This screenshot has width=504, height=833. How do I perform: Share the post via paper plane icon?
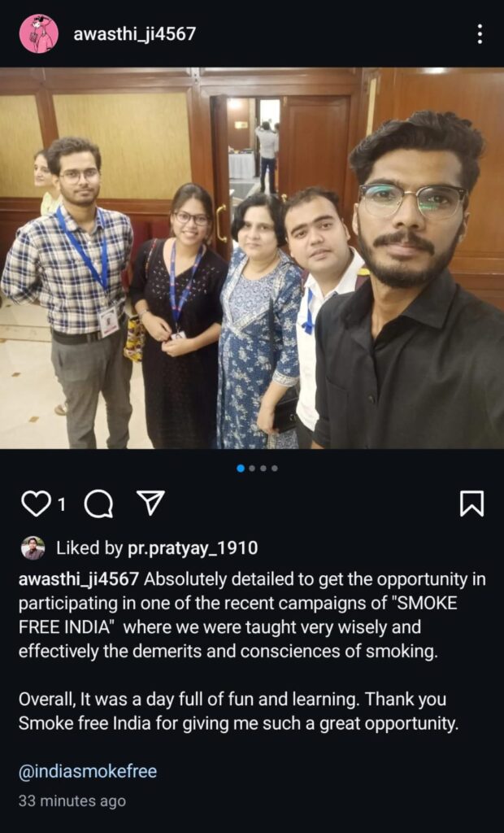click(x=151, y=503)
